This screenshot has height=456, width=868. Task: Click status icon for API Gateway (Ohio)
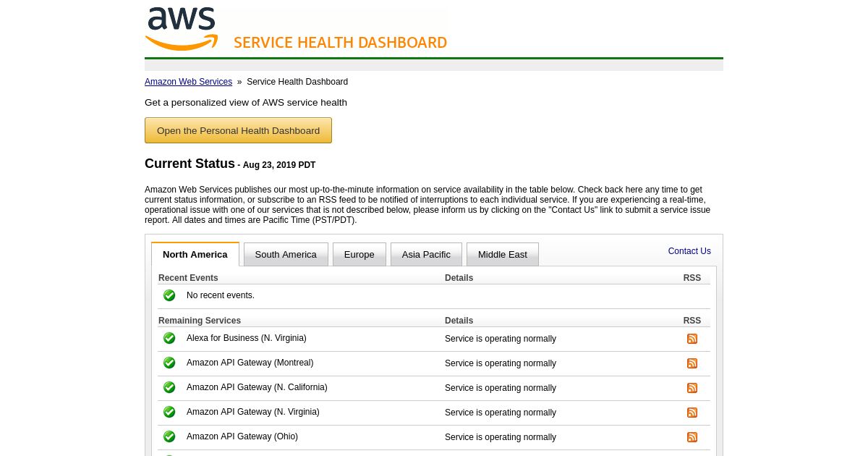(169, 436)
